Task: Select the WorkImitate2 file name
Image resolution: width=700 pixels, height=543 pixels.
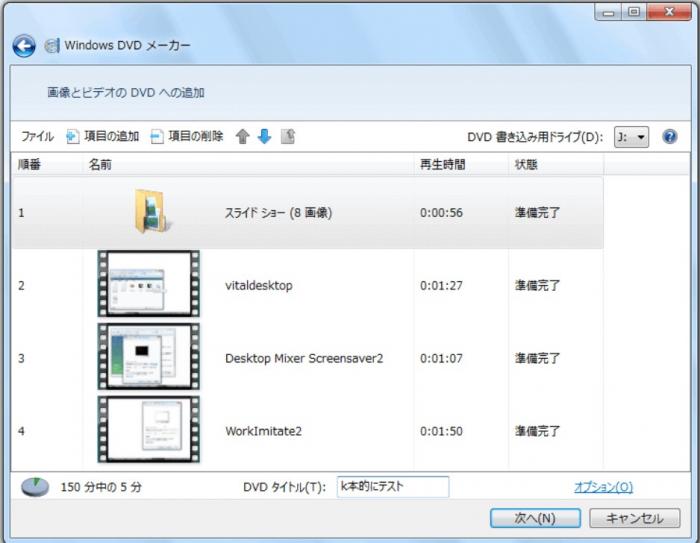Action: pos(263,431)
